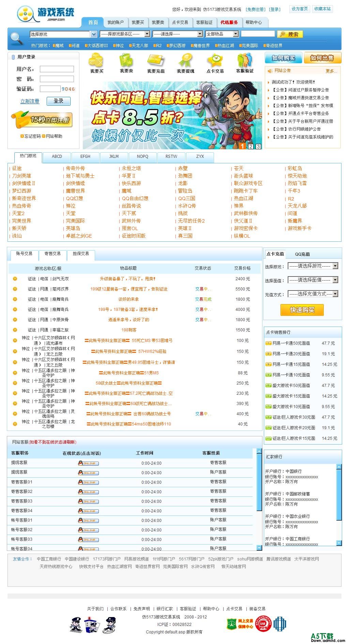Viewport: 349px width, 644px height.
Task: Select the ABCD game list tab
Action: [57, 157]
